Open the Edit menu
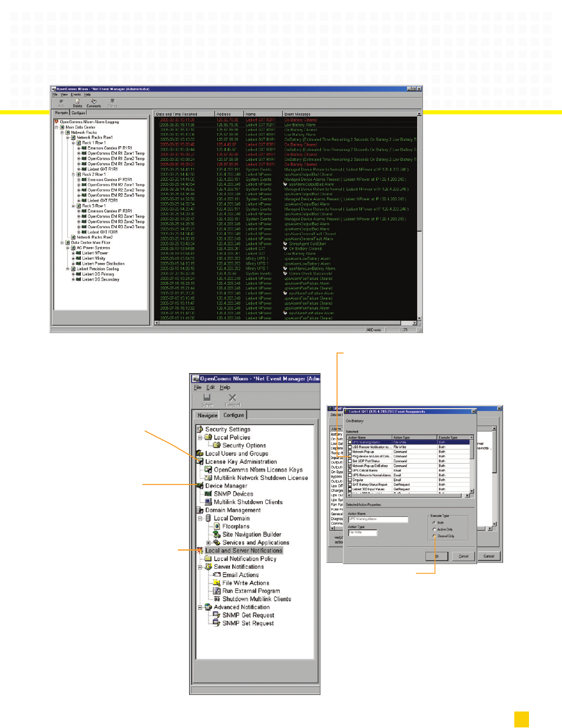Image resolution: width=562 pixels, height=728 pixels. [210, 387]
